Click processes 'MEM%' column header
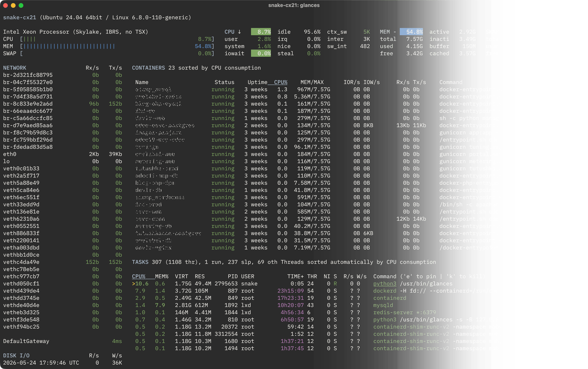Viewport: 588px width, 369px height. click(x=162, y=276)
